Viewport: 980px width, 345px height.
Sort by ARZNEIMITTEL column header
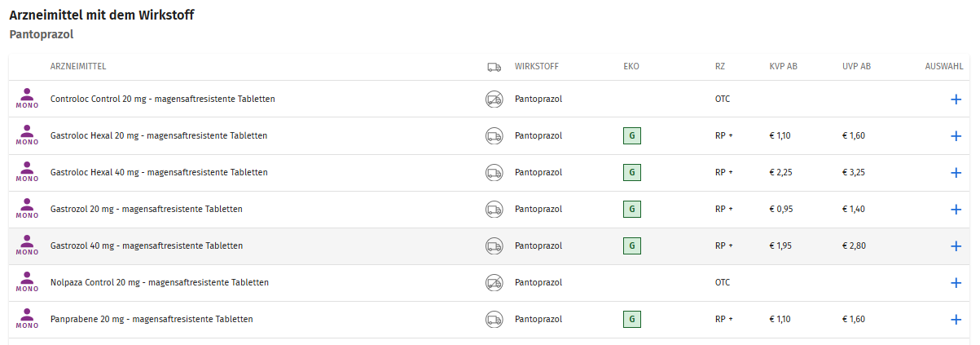click(78, 67)
